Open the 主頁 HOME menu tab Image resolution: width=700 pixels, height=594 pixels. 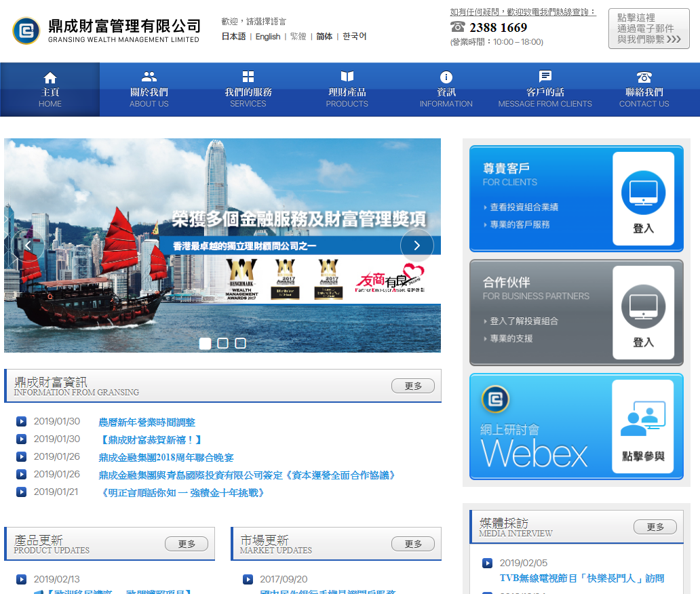50,90
